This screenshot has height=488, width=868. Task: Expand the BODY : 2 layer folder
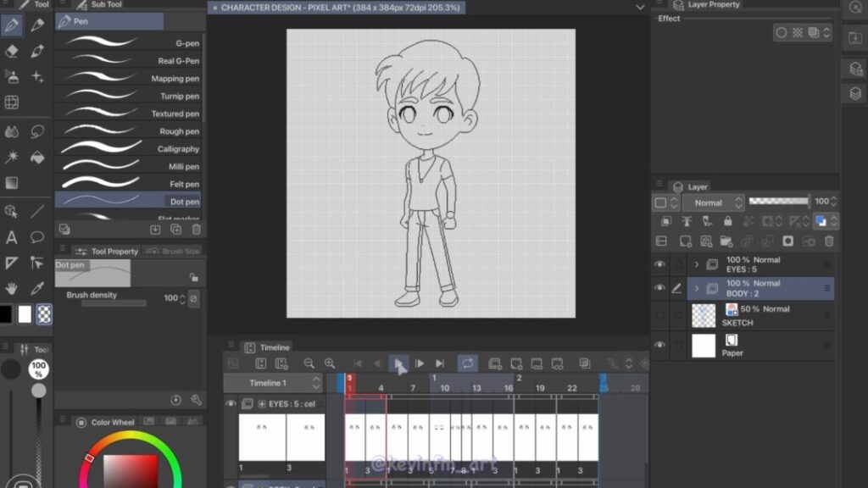pyautogui.click(x=697, y=289)
